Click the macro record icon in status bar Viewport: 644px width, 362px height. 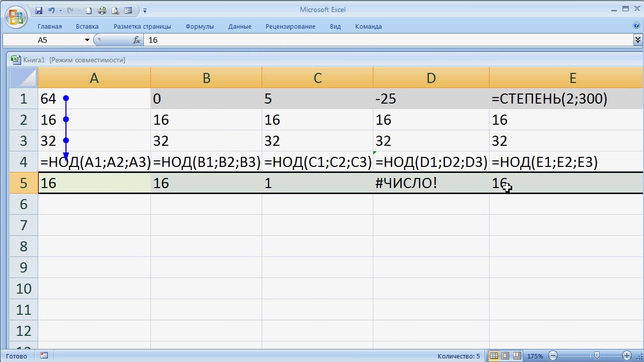(44, 355)
